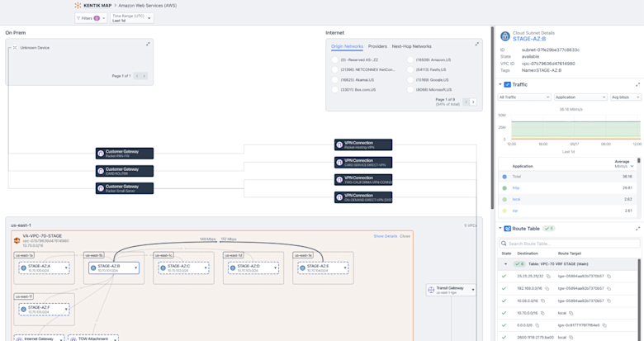
Task: Click the Customer Gateway CARD-ROUTER node
Action: click(125, 171)
